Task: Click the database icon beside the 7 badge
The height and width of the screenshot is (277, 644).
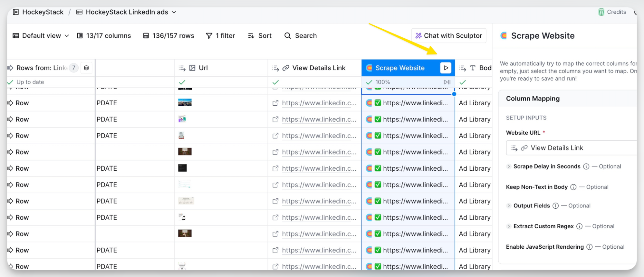Action: [x=86, y=68]
